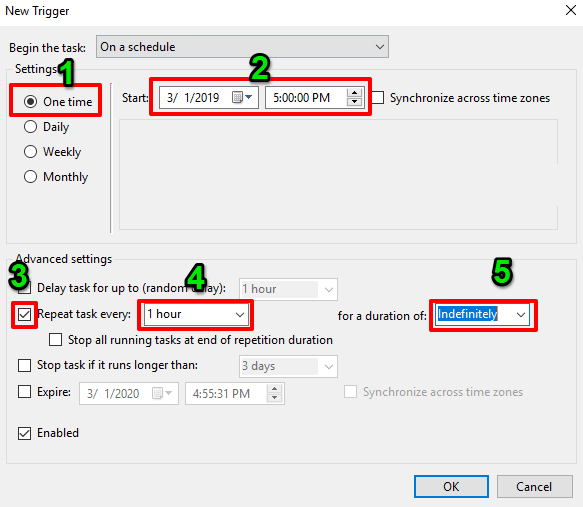Click the 5:00:00 PM start time field
Screen dimensions: 583x507
(x=306, y=98)
